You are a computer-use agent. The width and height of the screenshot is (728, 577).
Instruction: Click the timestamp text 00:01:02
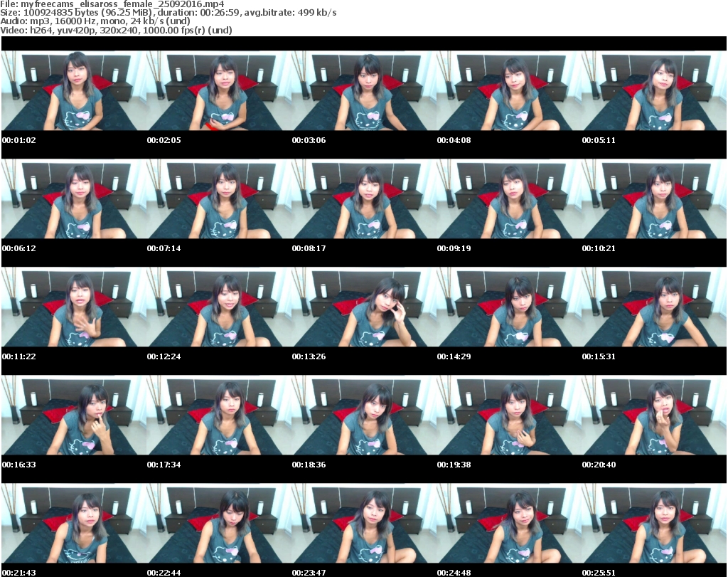pos(19,140)
